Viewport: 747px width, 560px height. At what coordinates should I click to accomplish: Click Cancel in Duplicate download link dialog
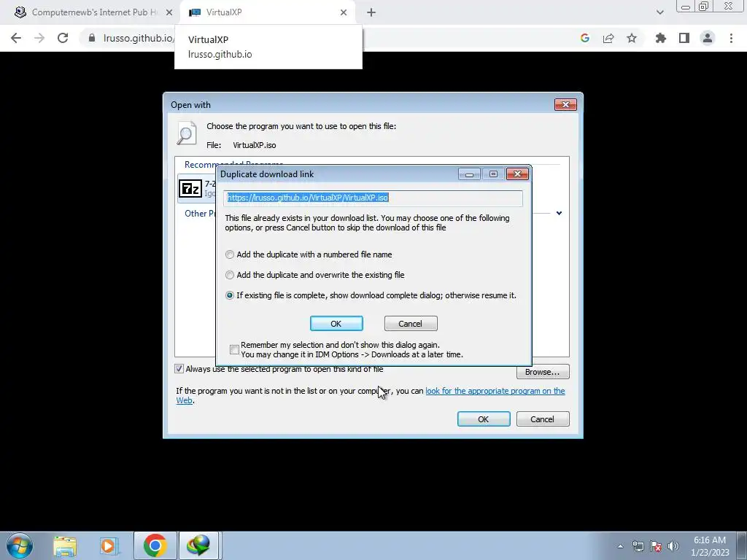pyautogui.click(x=411, y=323)
